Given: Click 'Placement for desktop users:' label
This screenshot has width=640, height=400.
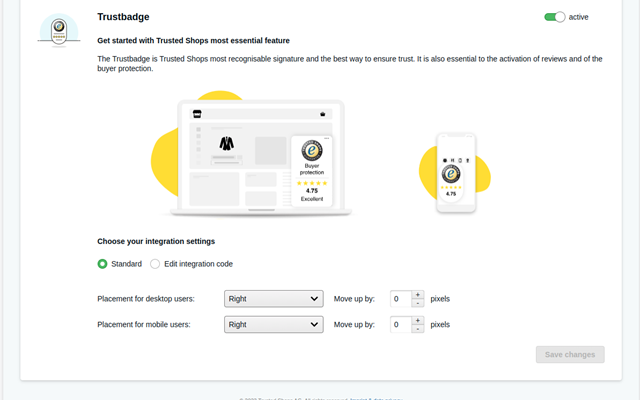Looking at the screenshot, I should tap(146, 299).
